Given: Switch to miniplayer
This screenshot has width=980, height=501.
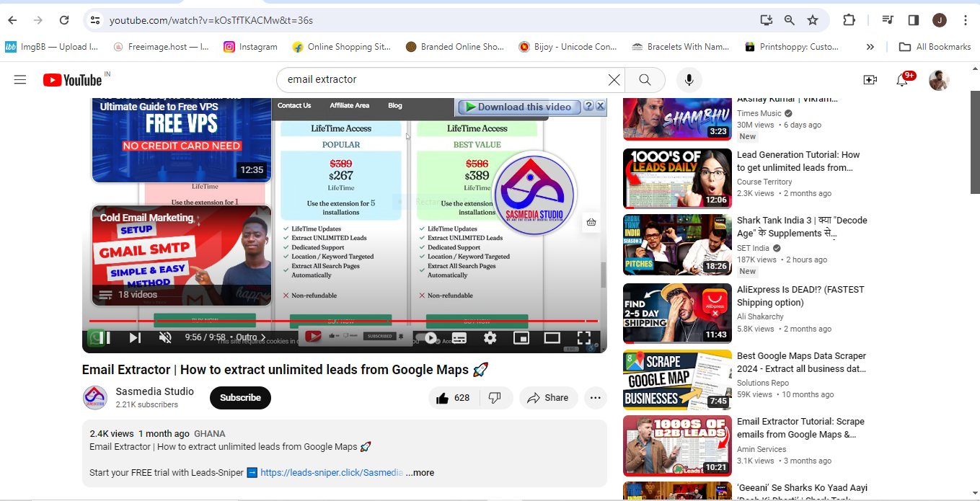Looking at the screenshot, I should [521, 337].
